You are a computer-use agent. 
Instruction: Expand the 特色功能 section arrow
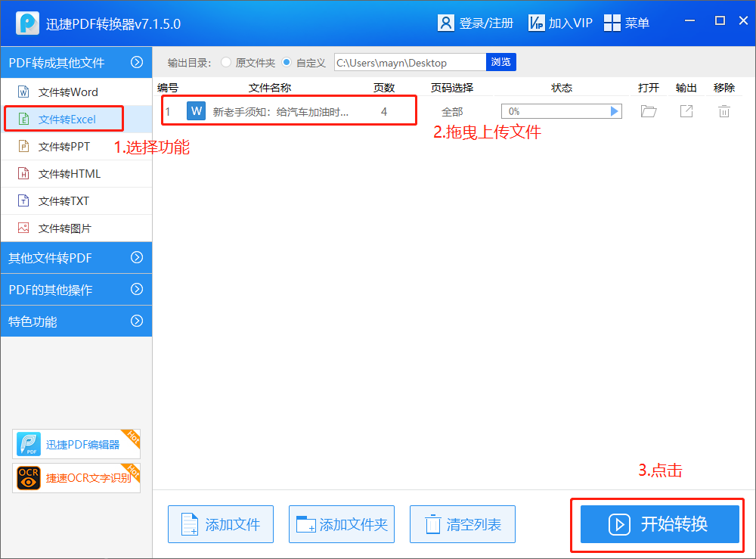tap(137, 321)
